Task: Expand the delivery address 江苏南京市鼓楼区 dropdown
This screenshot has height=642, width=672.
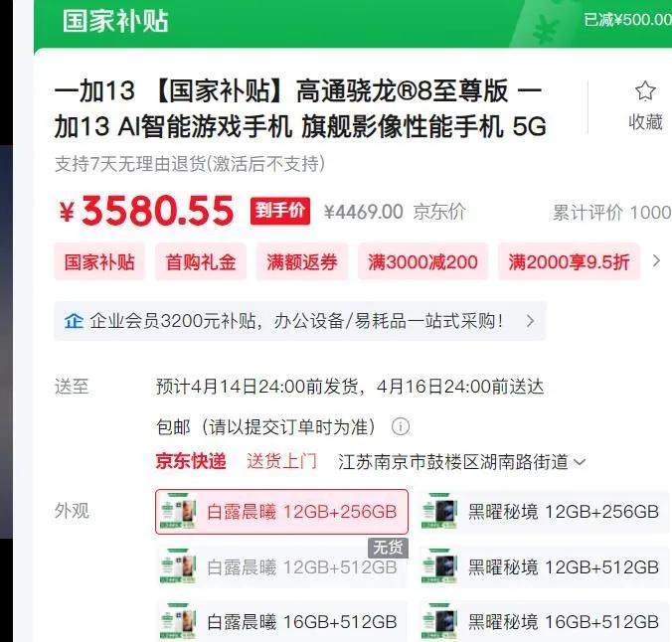Action: click(x=461, y=462)
